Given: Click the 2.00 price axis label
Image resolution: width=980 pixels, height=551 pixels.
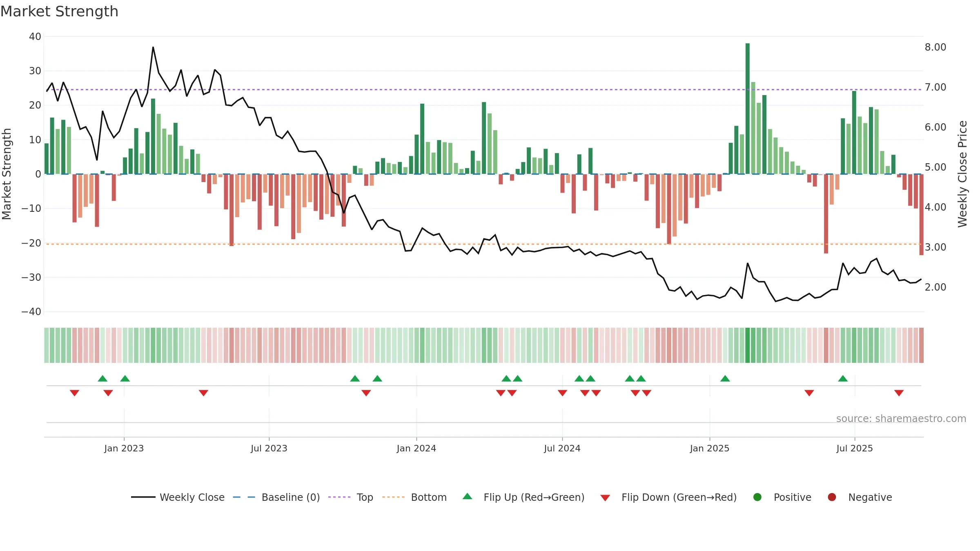Looking at the screenshot, I should coord(935,287).
